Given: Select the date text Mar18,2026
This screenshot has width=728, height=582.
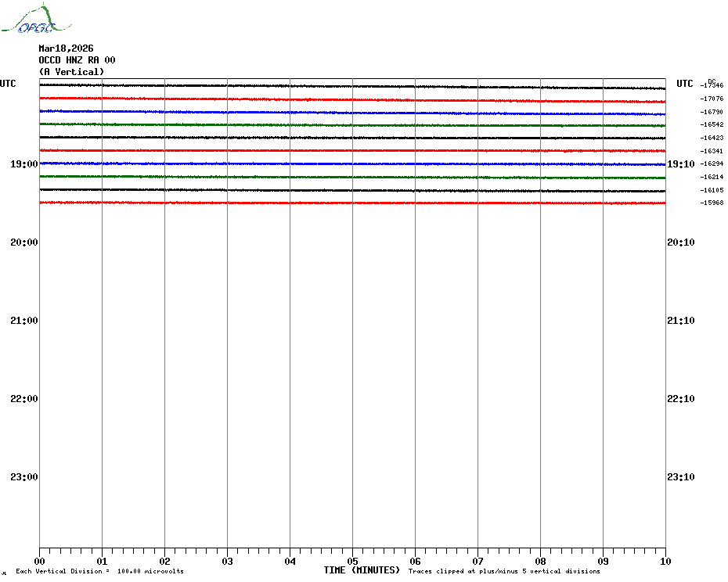Looking at the screenshot, I should click(66, 48).
